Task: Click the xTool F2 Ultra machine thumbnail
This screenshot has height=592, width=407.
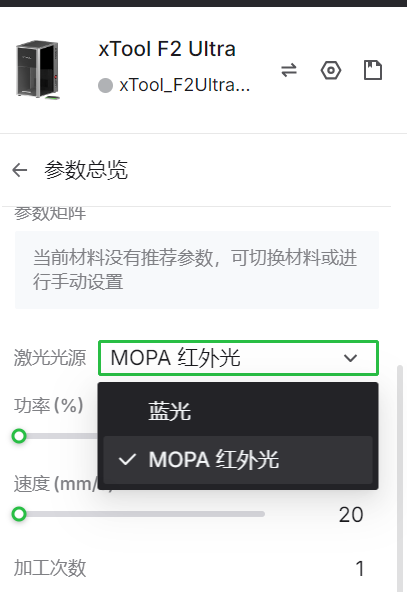Action: point(38,69)
